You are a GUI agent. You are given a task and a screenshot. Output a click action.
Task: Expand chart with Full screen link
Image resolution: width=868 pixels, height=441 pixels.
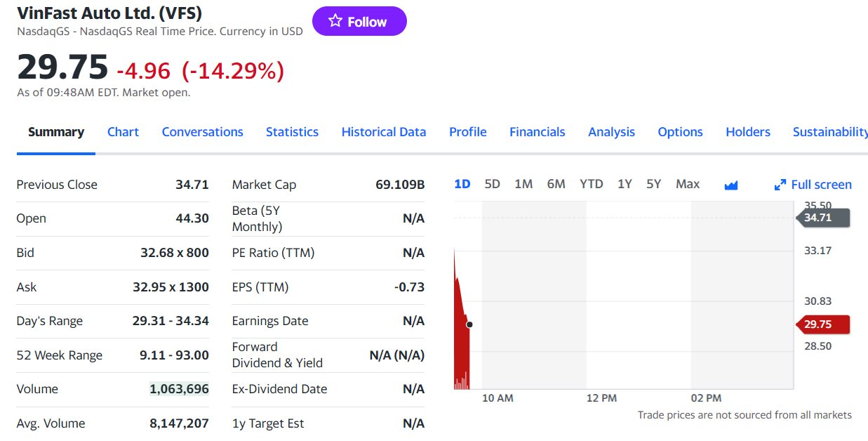[813, 185]
